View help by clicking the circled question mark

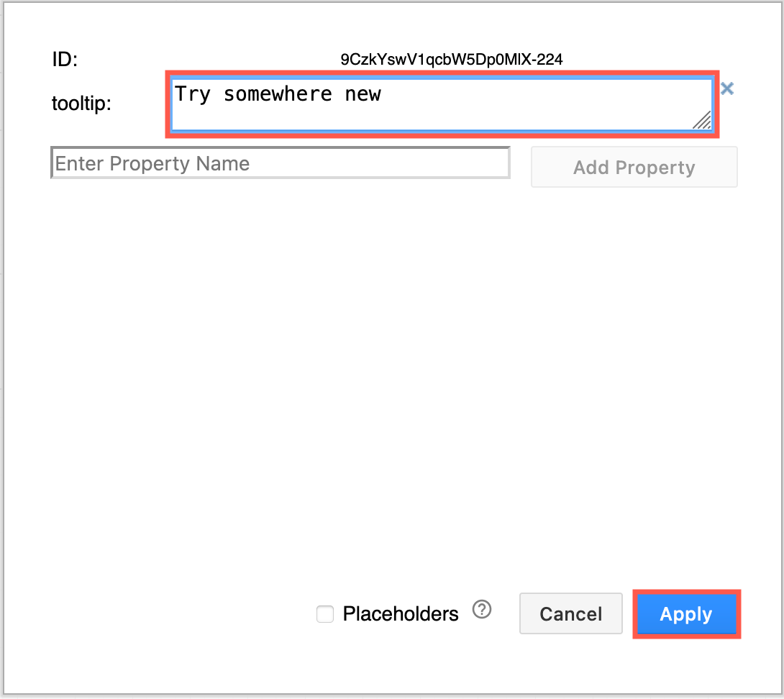coord(482,609)
